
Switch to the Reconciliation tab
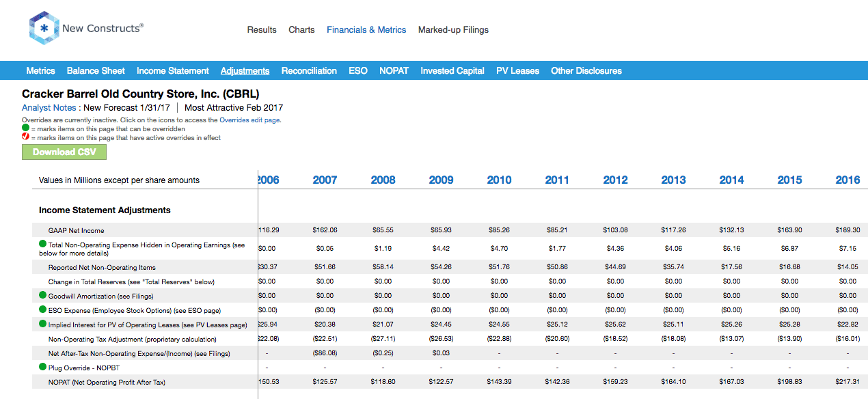(x=309, y=70)
